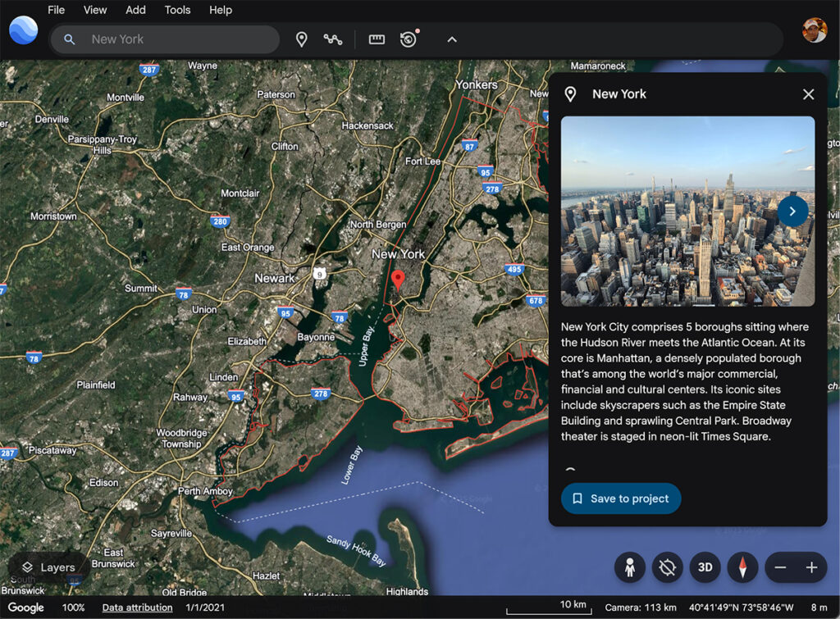Click inside the New York search field
The image size is (840, 619).
coord(164,39)
